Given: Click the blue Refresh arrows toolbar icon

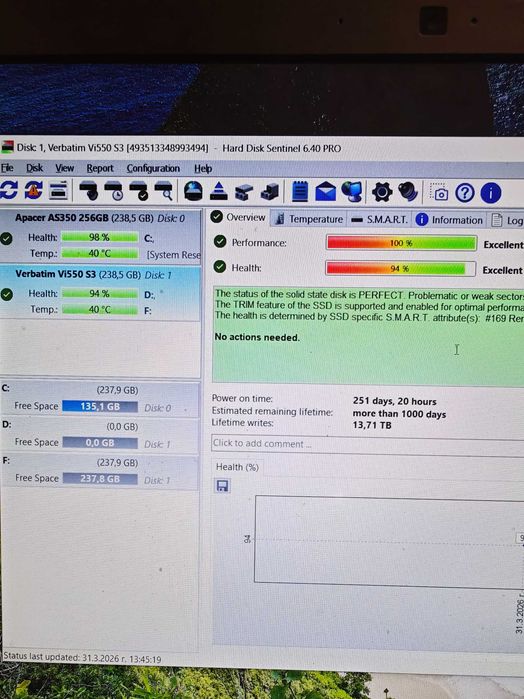Looking at the screenshot, I should tap(9, 191).
